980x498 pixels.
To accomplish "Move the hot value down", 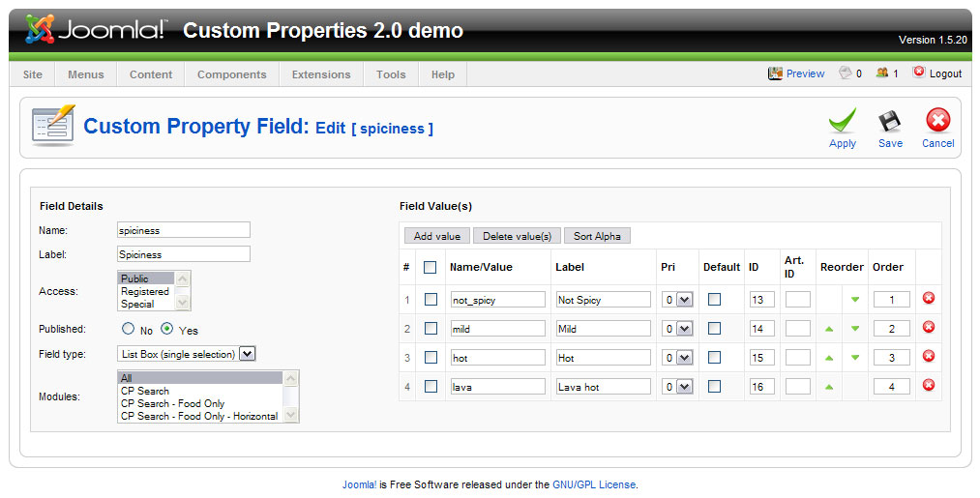I will pyautogui.click(x=855, y=358).
